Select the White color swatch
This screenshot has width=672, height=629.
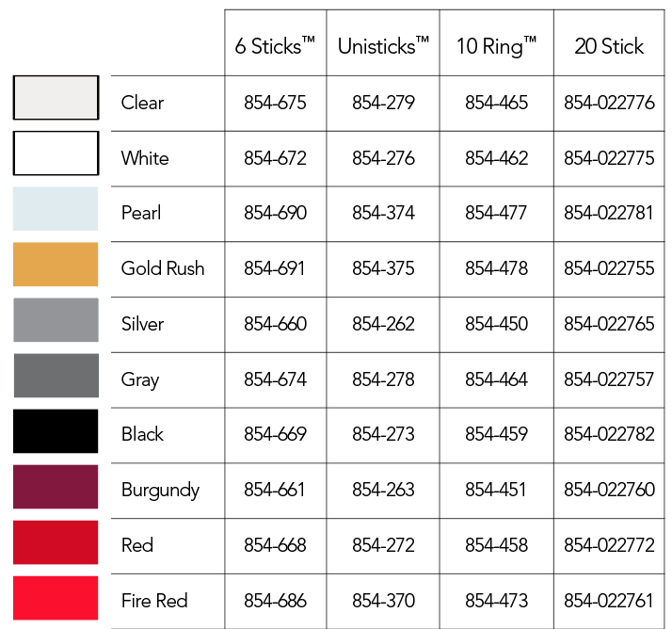56,153
